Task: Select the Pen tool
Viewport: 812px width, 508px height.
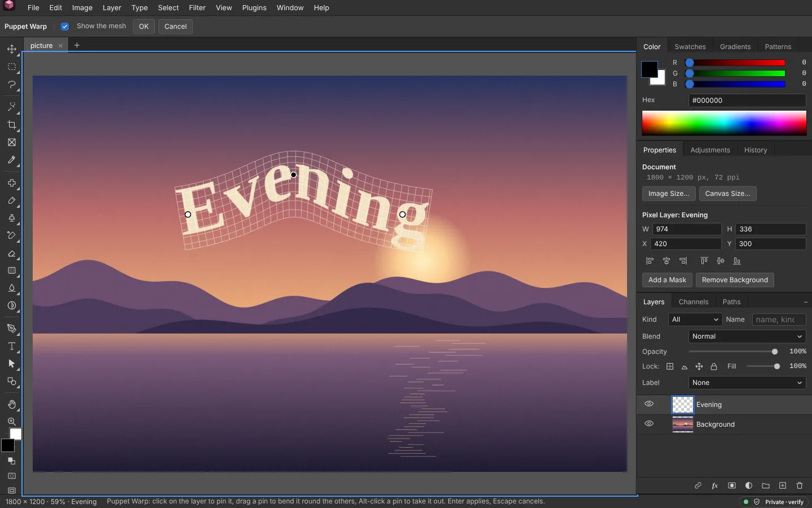Action: coord(12,329)
